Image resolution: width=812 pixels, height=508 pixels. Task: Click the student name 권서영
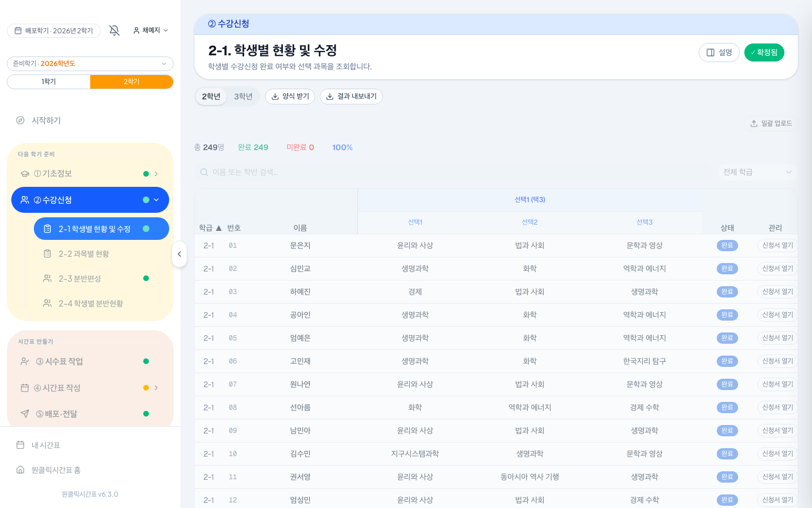point(300,477)
